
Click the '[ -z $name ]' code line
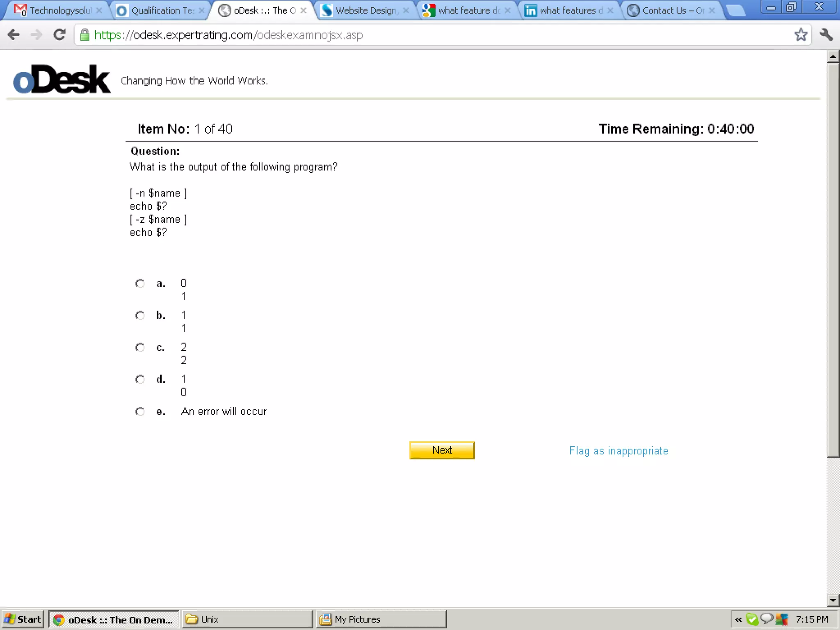coord(158,219)
